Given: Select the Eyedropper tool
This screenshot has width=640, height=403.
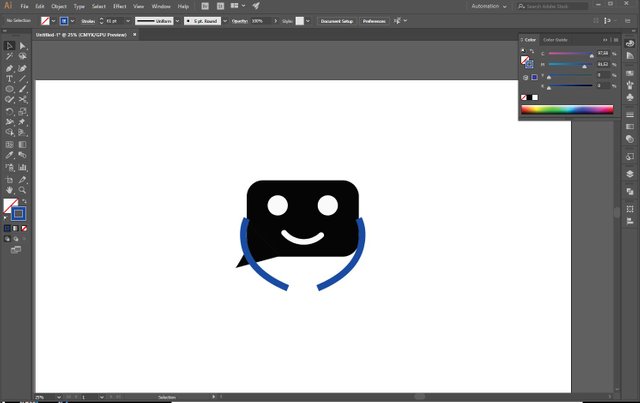Looking at the screenshot, I should click(9, 155).
